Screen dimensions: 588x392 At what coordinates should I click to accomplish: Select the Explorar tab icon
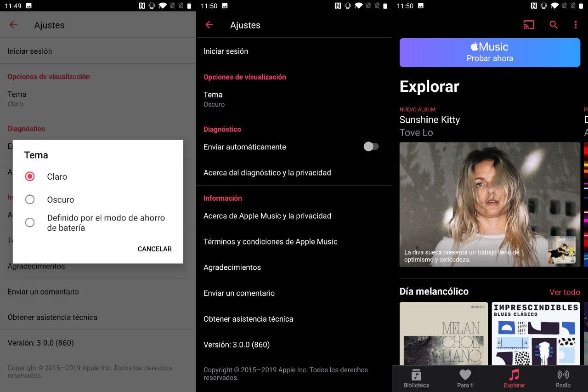coord(514,375)
